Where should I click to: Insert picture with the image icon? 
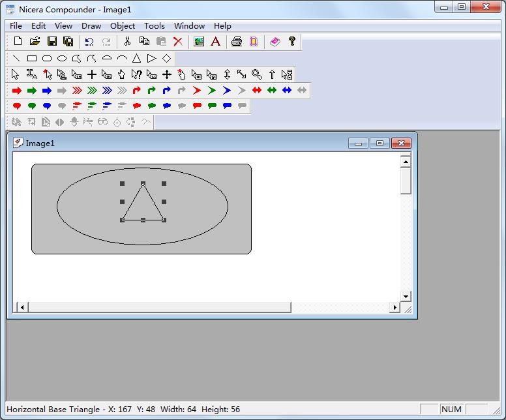[199, 41]
